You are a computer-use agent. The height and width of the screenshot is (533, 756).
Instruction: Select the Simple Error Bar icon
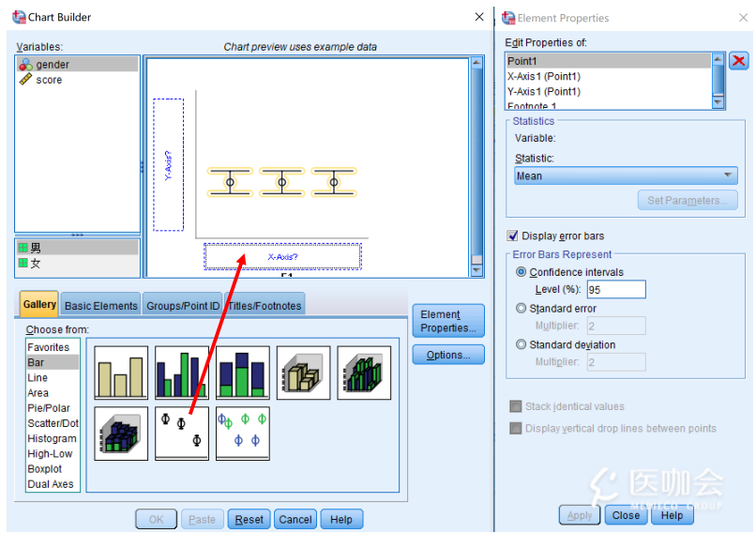182,433
